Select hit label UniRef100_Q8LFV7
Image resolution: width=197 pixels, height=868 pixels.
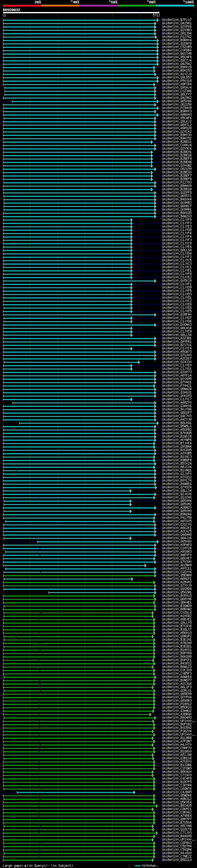177,94
